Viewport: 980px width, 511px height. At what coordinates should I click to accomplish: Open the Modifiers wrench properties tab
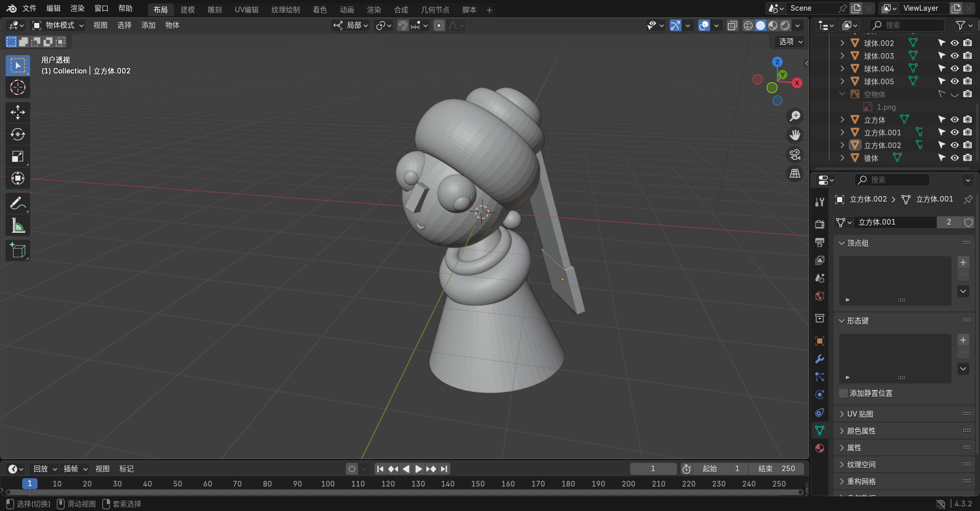pos(820,359)
